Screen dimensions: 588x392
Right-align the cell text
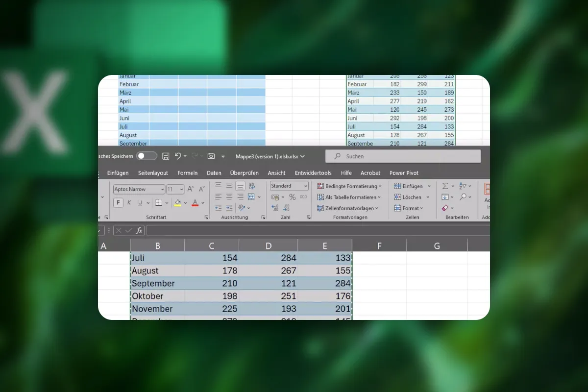click(x=240, y=197)
